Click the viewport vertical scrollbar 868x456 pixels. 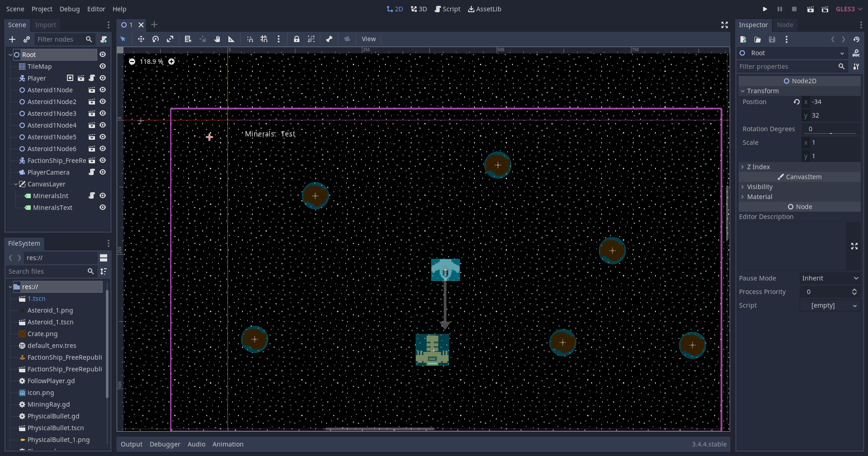tap(727, 213)
